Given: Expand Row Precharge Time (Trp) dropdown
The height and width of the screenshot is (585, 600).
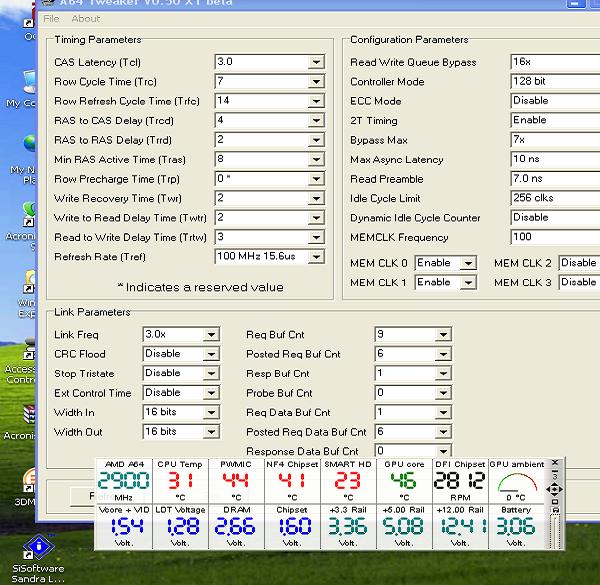Looking at the screenshot, I should pos(316,179).
